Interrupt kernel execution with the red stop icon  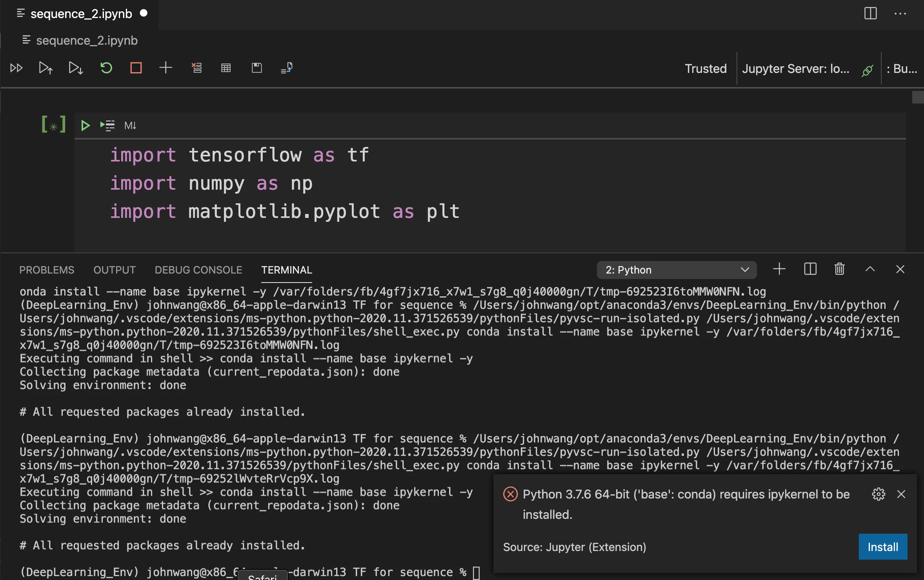point(136,67)
